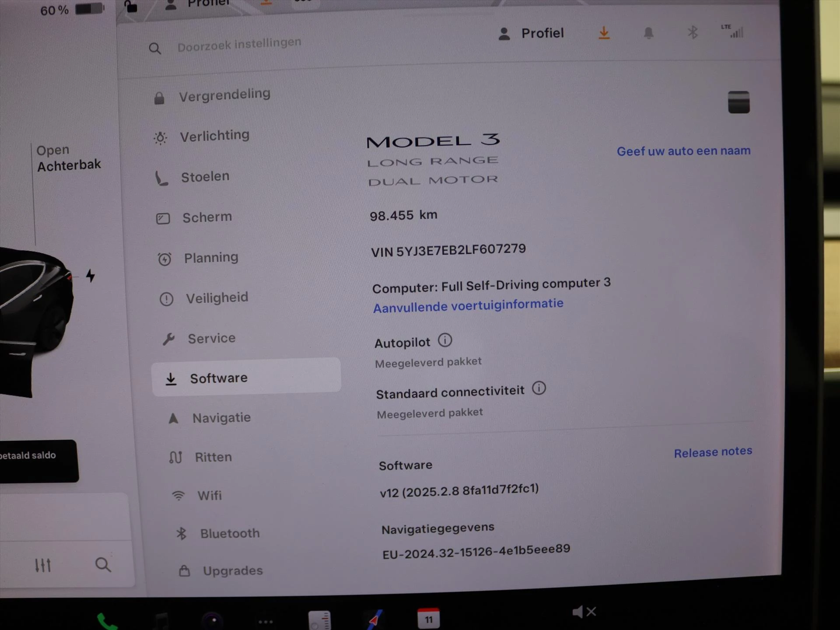Open the Service settings menu
This screenshot has width=840, height=630.
click(199, 339)
